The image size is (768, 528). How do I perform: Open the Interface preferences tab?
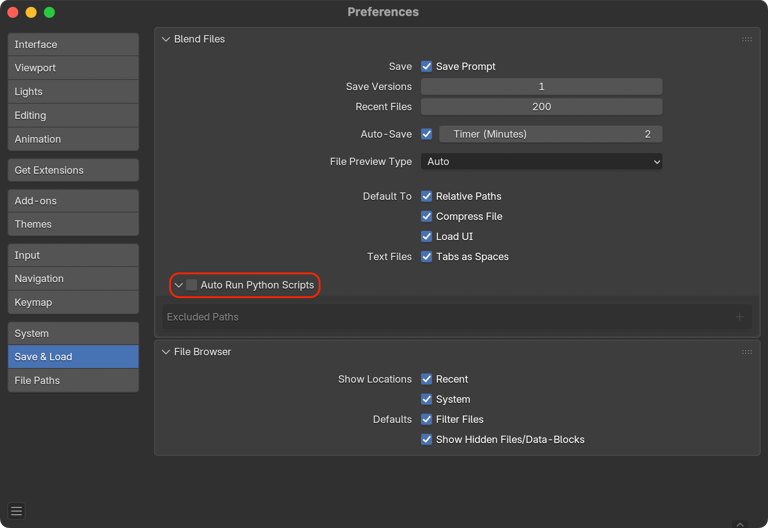tap(73, 45)
